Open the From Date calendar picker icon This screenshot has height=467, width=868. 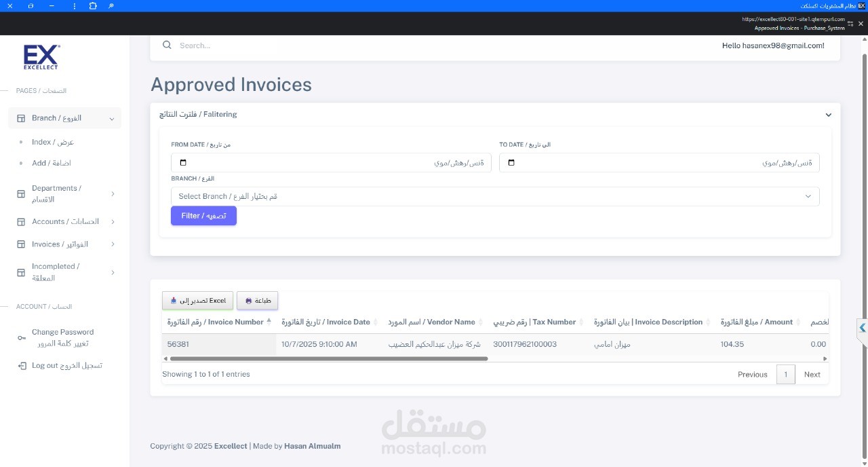(183, 163)
